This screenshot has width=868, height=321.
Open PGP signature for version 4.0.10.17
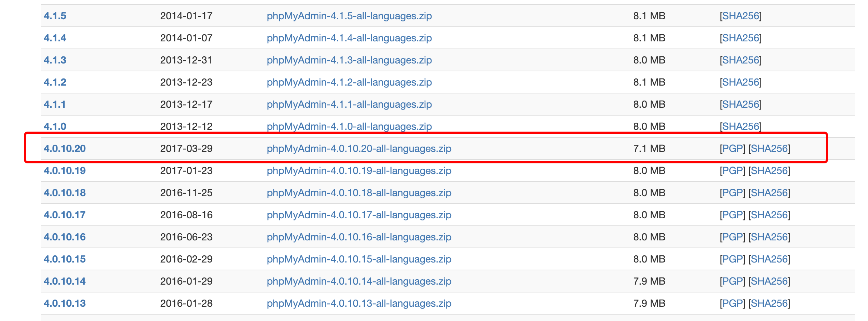click(x=733, y=215)
